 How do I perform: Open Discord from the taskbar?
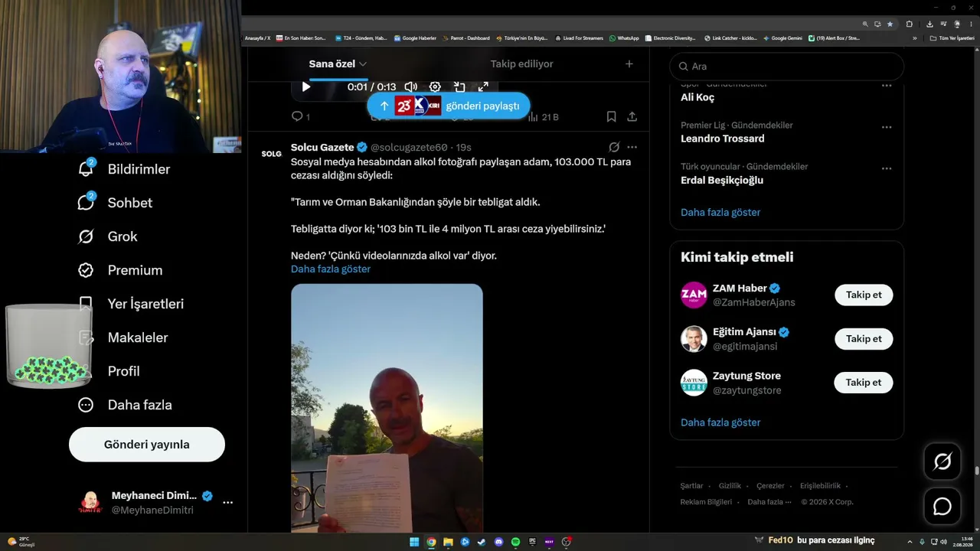pyautogui.click(x=498, y=542)
